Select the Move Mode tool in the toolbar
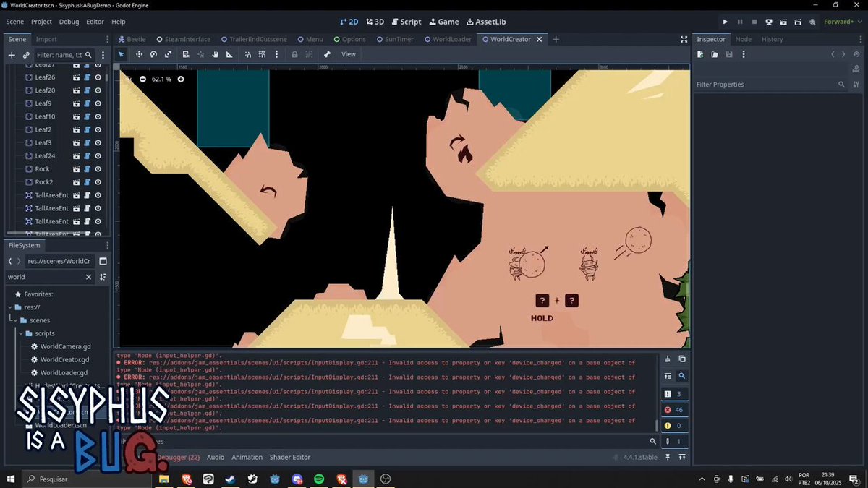This screenshot has height=488, width=868. (x=139, y=54)
